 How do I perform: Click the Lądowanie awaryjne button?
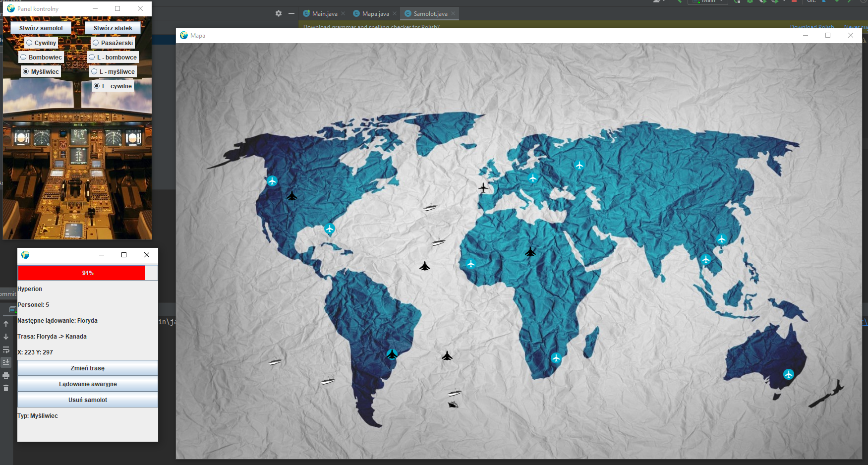pos(87,384)
